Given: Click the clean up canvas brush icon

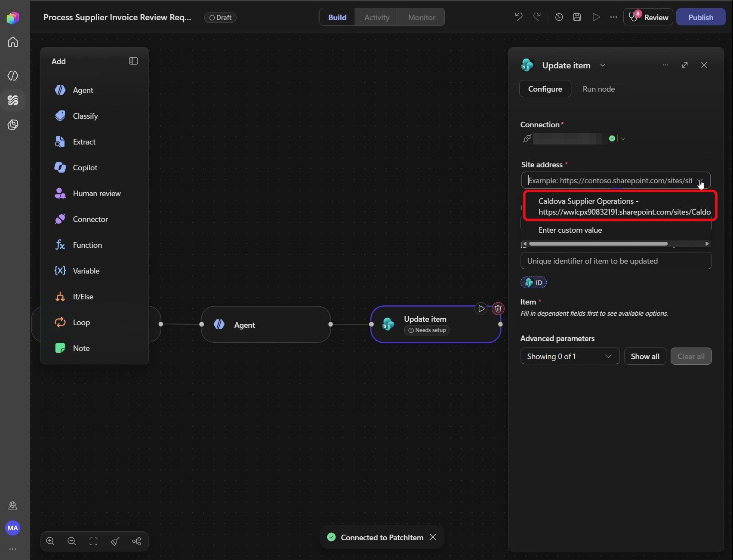Looking at the screenshot, I should (115, 541).
